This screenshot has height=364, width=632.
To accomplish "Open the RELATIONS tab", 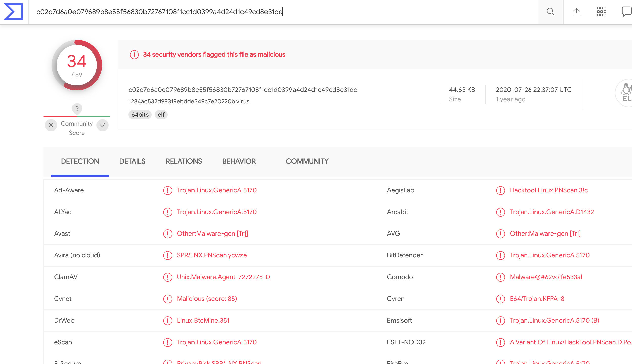I will 184,161.
